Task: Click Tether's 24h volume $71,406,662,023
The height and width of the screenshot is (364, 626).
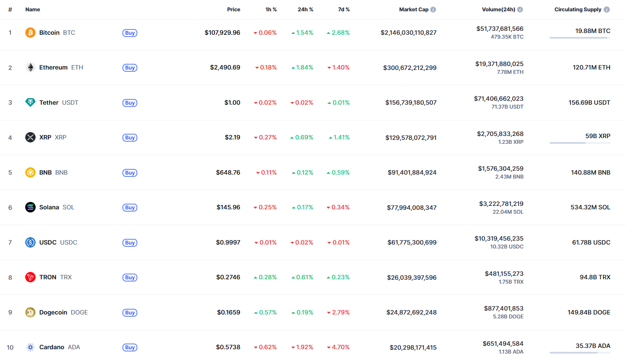Action: coord(499,99)
